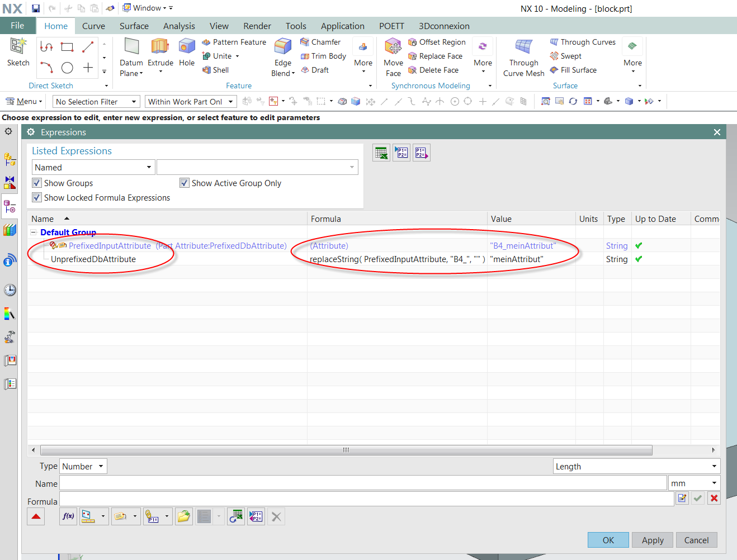Click the Name input field
This screenshot has width=737, height=560.
point(363,483)
